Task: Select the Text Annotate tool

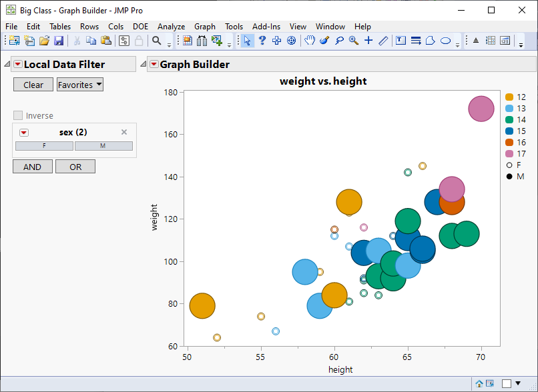Action: [400, 41]
